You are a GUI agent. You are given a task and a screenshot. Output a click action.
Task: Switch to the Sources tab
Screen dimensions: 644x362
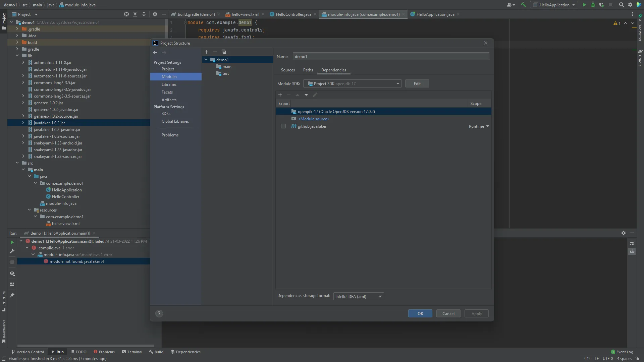288,70
